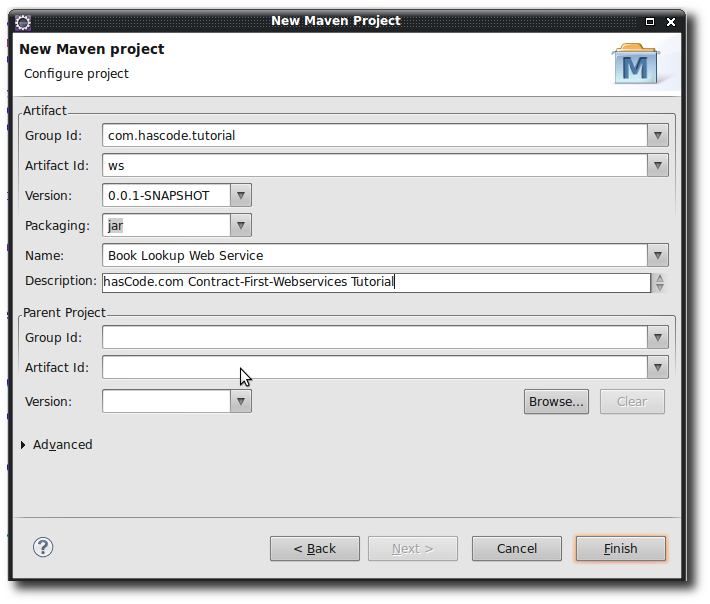Click the Description field scroll stepper

tap(660, 283)
